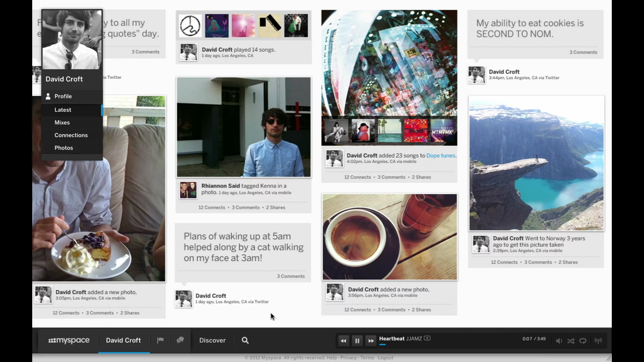
Task: Skip to the next track
Action: point(371,341)
